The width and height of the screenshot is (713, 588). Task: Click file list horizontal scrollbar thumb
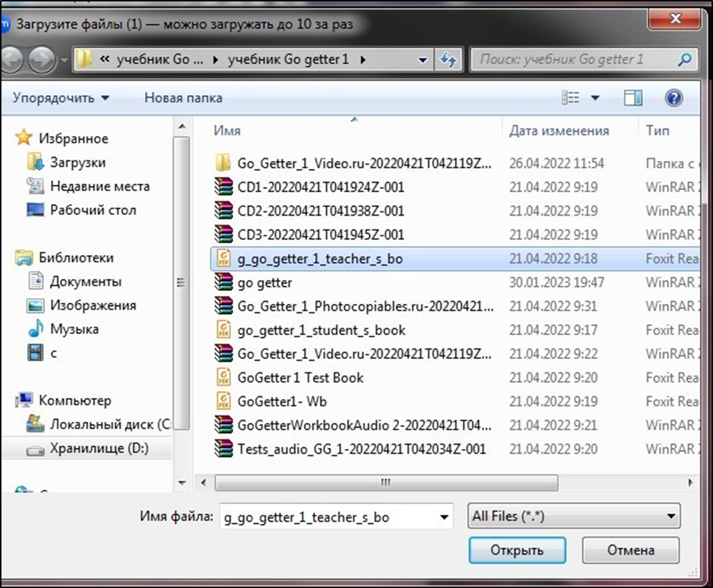pos(386,482)
